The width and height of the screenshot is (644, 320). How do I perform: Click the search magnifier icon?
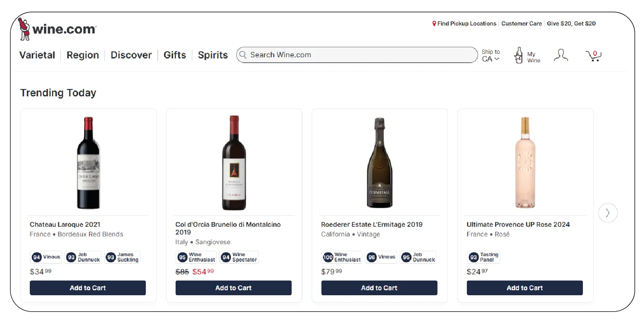[x=243, y=55]
